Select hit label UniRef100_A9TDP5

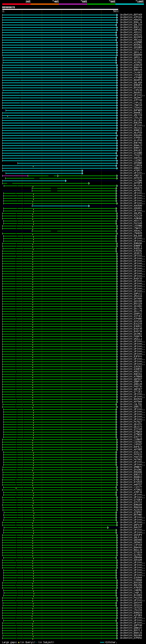pos(131,183)
